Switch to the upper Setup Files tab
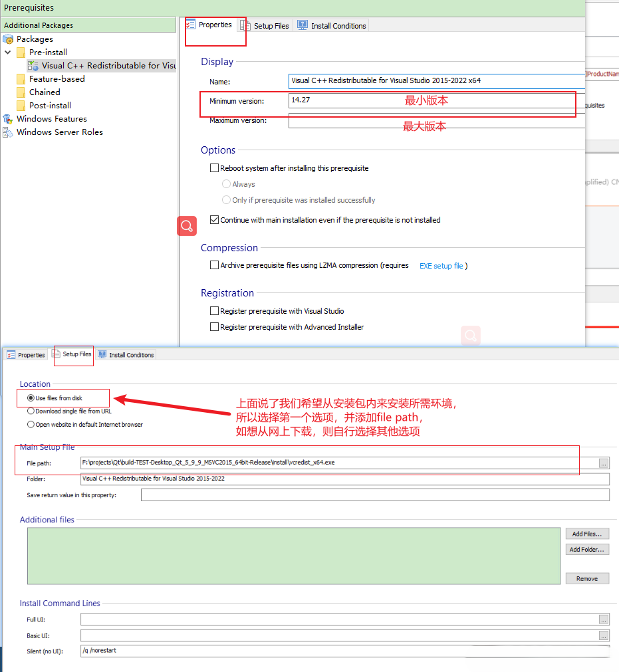Screen dimensions: 619x672 pyautogui.click(x=265, y=26)
